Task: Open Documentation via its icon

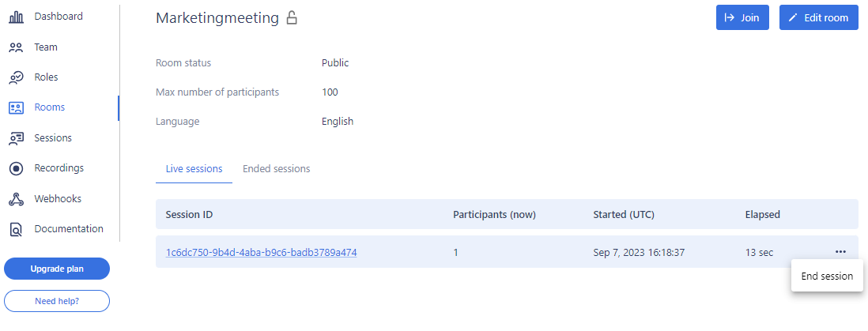Action: (16, 229)
